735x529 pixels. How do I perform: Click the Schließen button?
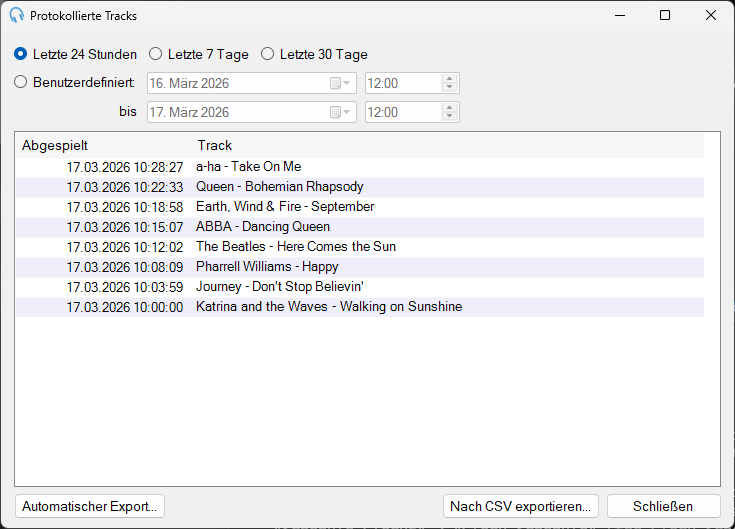(x=663, y=506)
